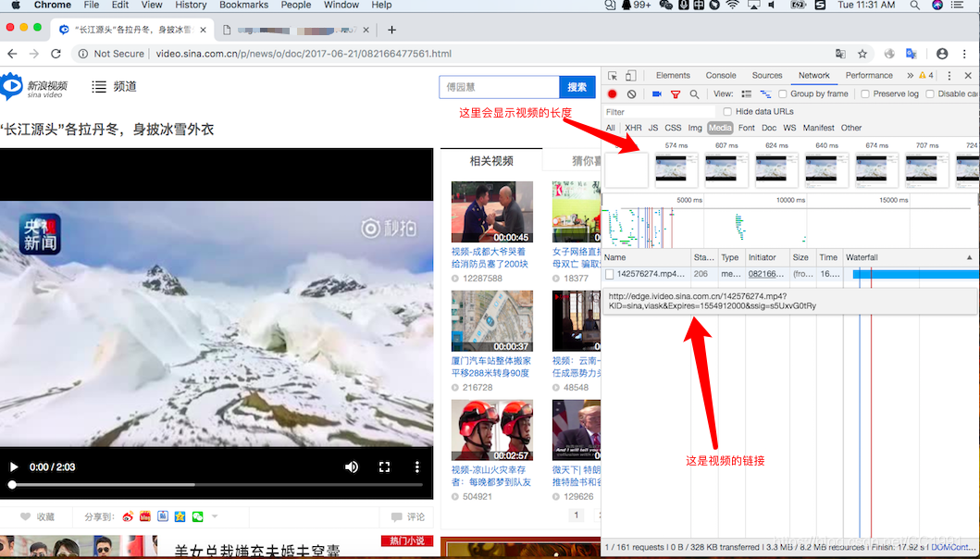Select the Media requests filter
Screen dimensions: 980x559
(x=720, y=128)
